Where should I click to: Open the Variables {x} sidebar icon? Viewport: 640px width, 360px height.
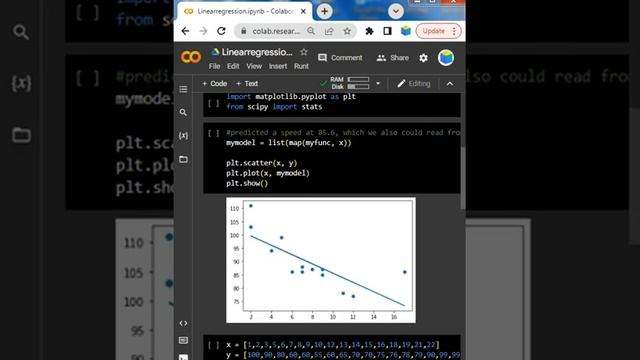tap(183, 136)
